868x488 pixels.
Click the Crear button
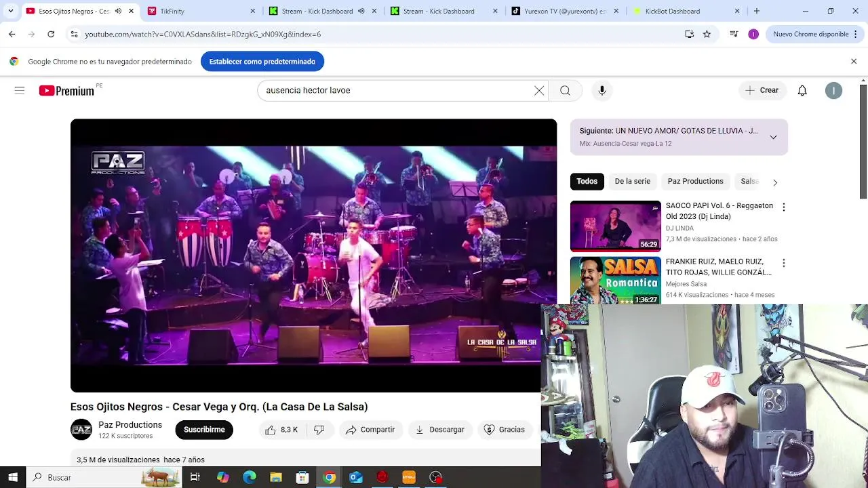(x=762, y=90)
